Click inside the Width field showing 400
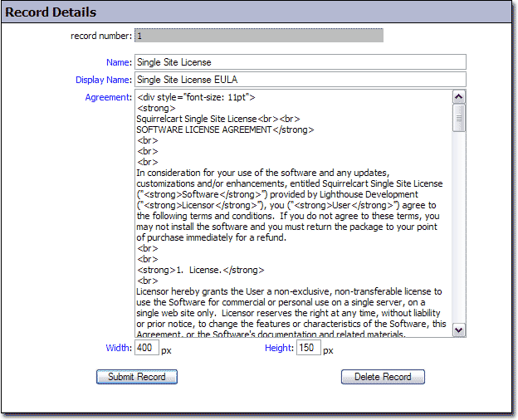Image resolution: width=518 pixels, height=420 pixels. tap(146, 349)
